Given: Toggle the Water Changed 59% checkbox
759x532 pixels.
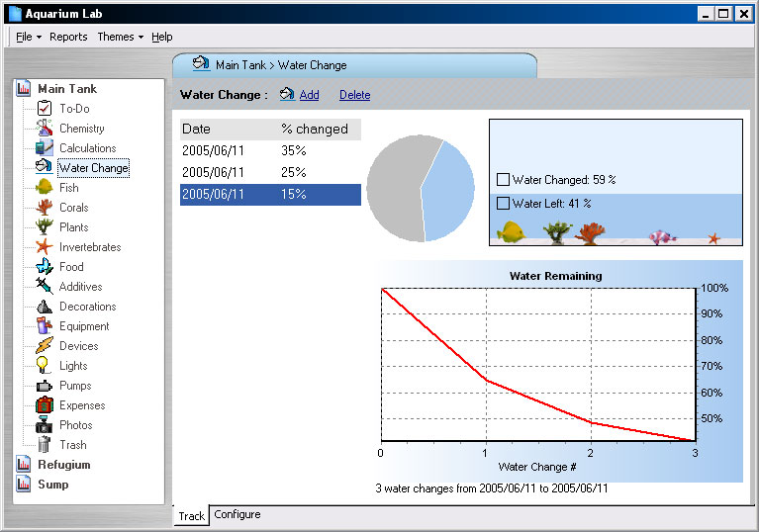Looking at the screenshot, I should [503, 180].
